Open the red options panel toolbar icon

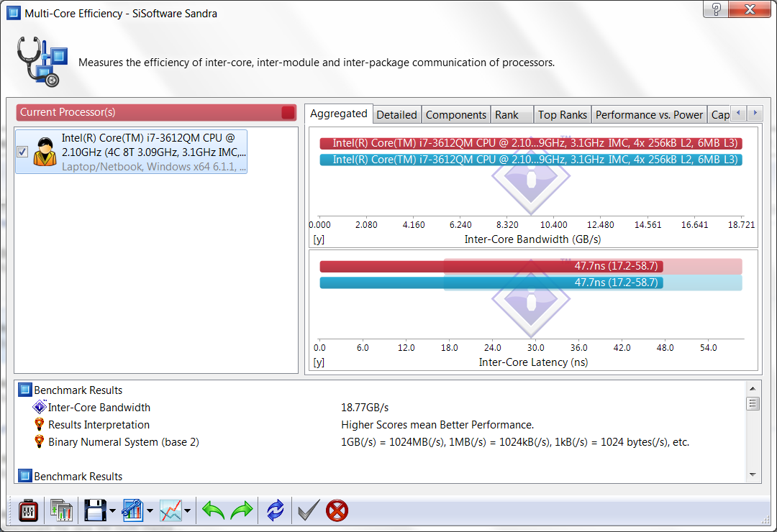click(28, 510)
